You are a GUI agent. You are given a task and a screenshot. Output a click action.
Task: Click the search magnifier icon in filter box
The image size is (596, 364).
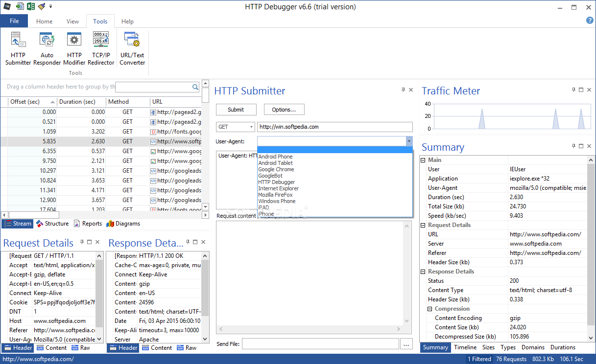coord(195,87)
